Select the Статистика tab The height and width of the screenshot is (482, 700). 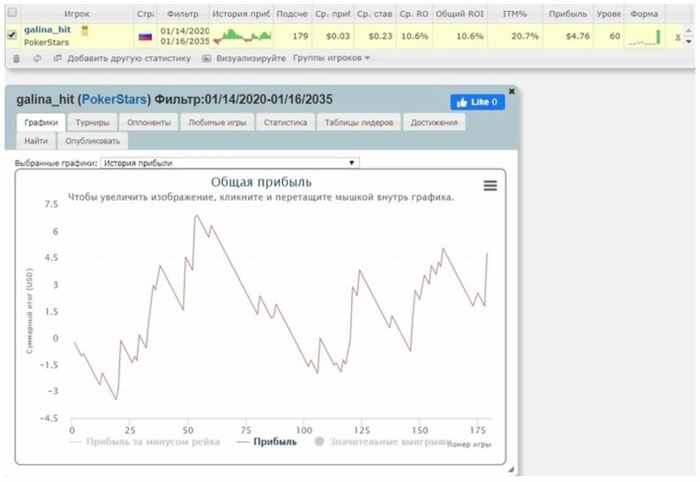click(285, 122)
